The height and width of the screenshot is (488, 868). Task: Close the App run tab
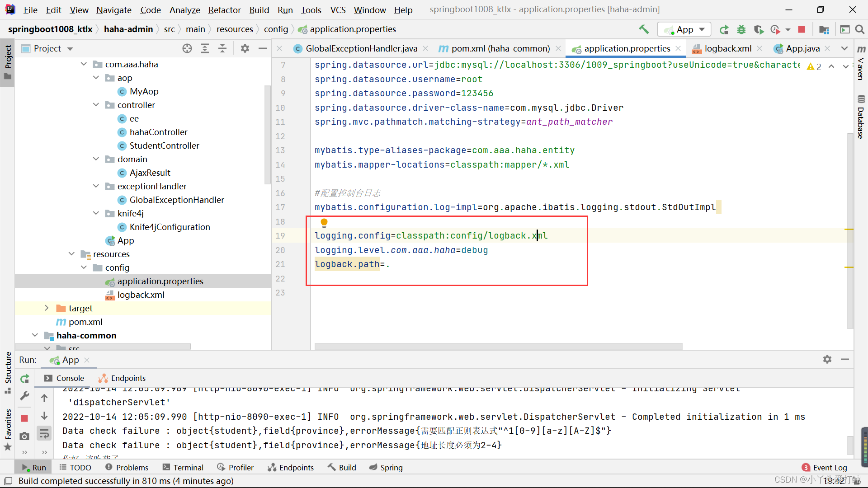coord(87,360)
